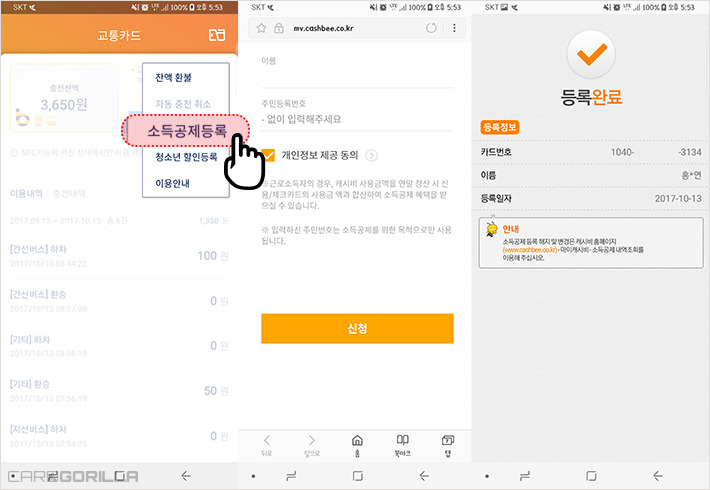Select the [기타] 환승 50원 entry
This screenshot has width=710, height=490.
click(119, 391)
